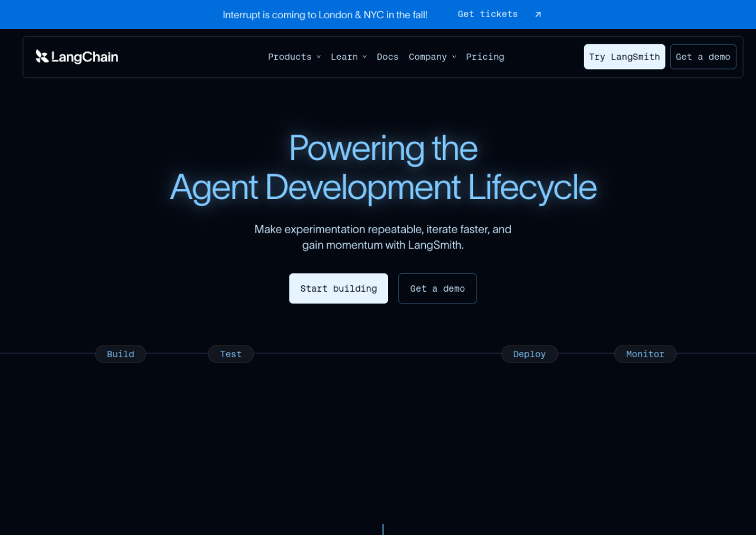Image resolution: width=756 pixels, height=535 pixels.
Task: Select the Build lifecycle stage
Action: [120, 354]
